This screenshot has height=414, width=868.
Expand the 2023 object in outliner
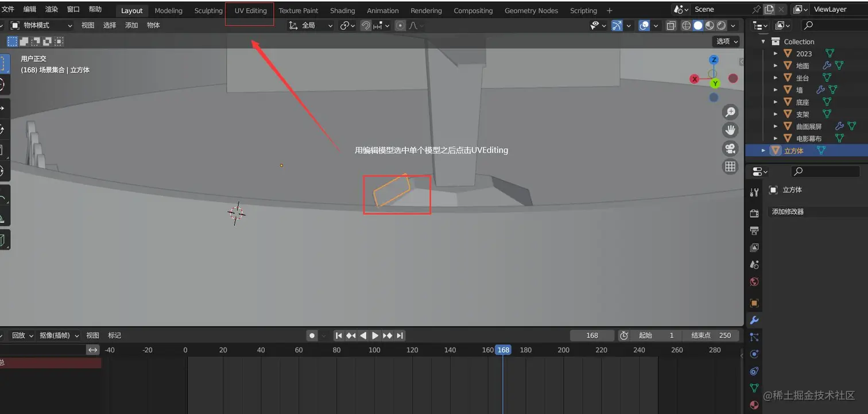tap(776, 53)
